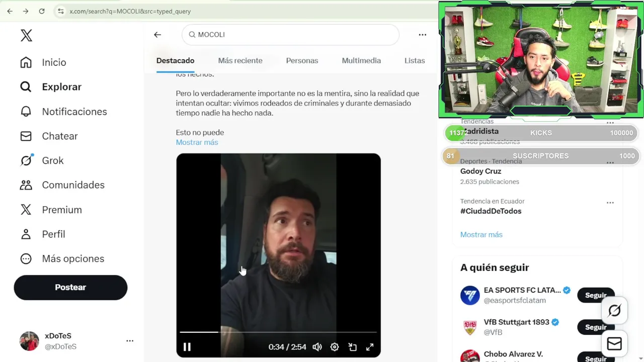Go back with browser back arrow

coord(10,11)
